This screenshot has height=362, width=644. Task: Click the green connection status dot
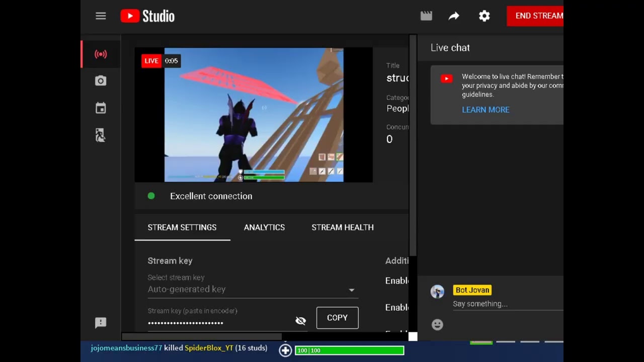coord(151,196)
